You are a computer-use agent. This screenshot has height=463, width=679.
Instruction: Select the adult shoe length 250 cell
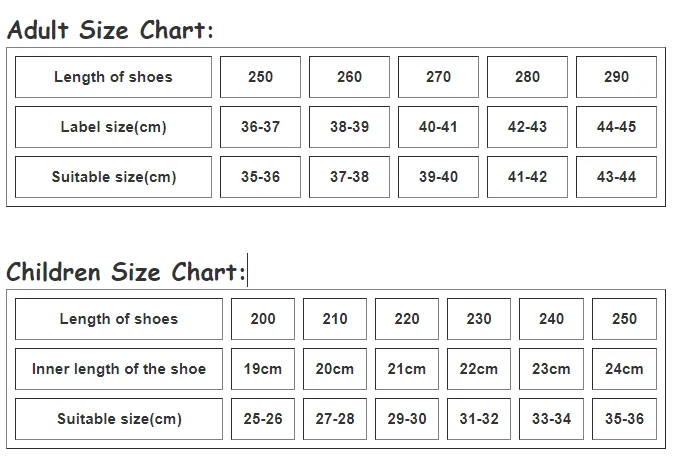pos(260,77)
